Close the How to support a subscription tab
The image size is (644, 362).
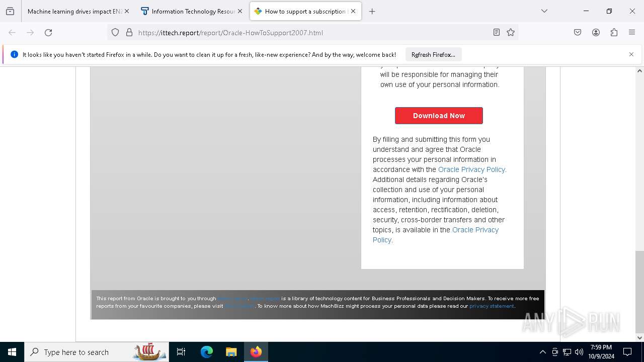pos(353,11)
